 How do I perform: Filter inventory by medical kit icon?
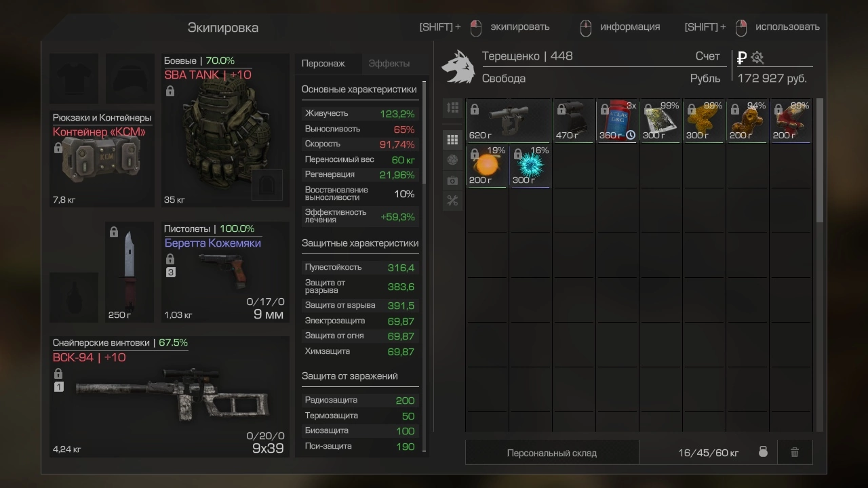(452, 180)
